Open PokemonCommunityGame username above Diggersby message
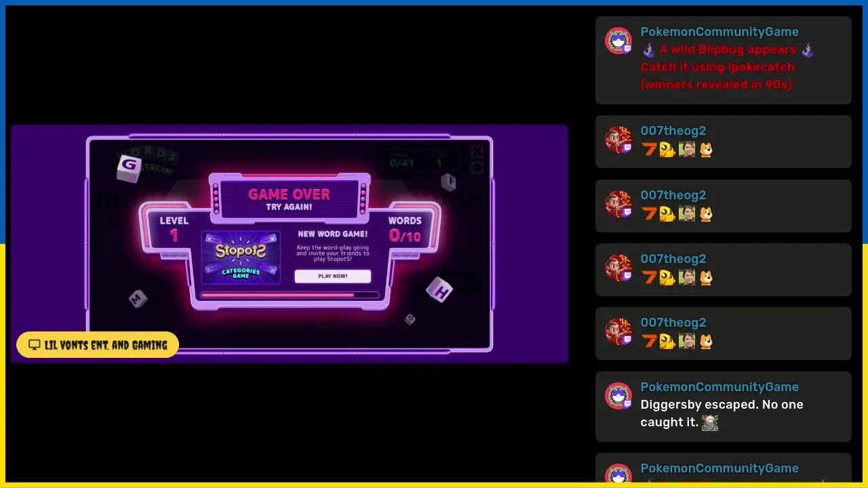The height and width of the screenshot is (488, 868). 719,387
